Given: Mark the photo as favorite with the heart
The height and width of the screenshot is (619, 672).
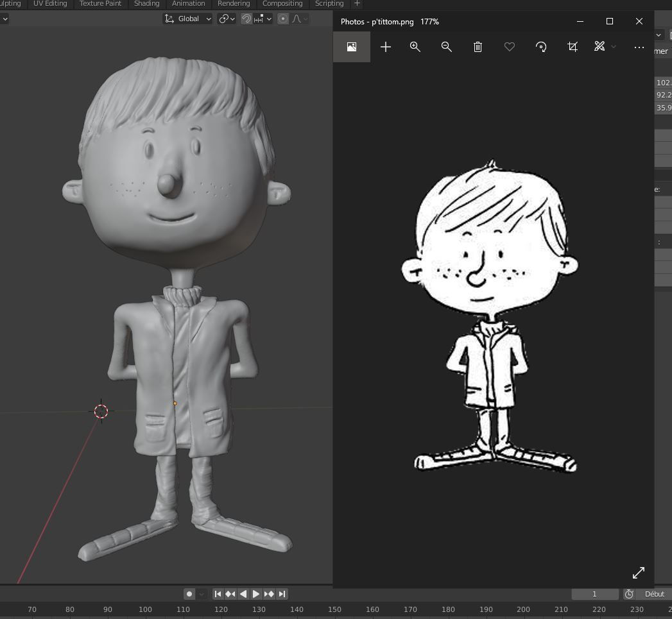Looking at the screenshot, I should (509, 47).
